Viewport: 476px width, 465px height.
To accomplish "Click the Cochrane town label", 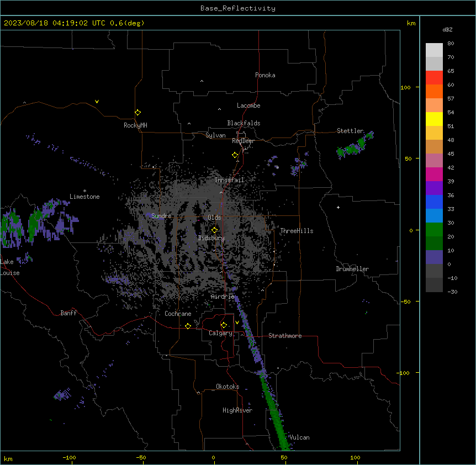I will coord(178,314).
